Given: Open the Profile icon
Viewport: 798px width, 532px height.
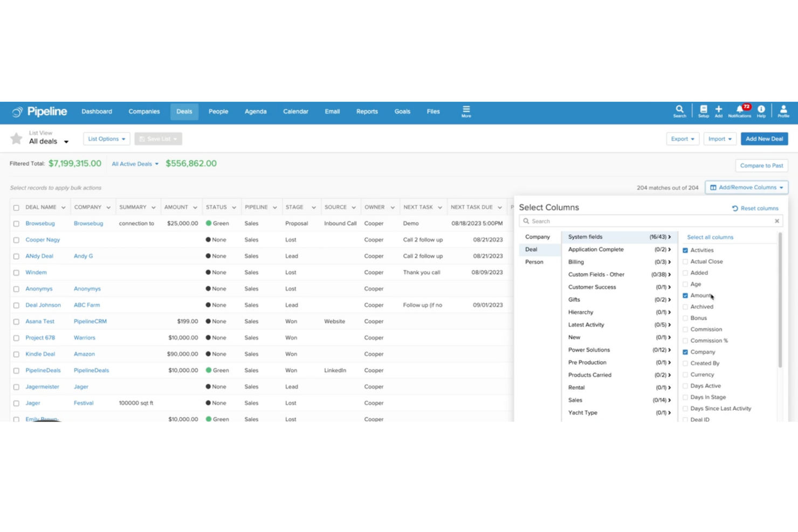Looking at the screenshot, I should 783,112.
